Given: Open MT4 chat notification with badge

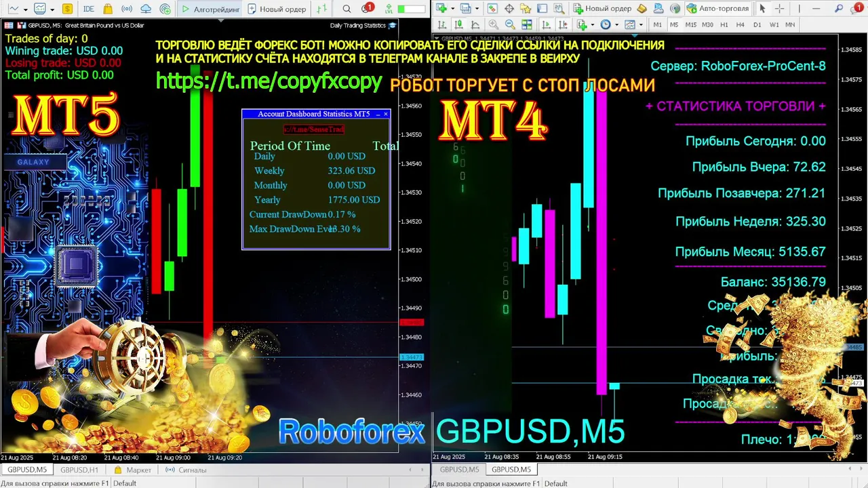Looking at the screenshot, I should pyautogui.click(x=856, y=8).
